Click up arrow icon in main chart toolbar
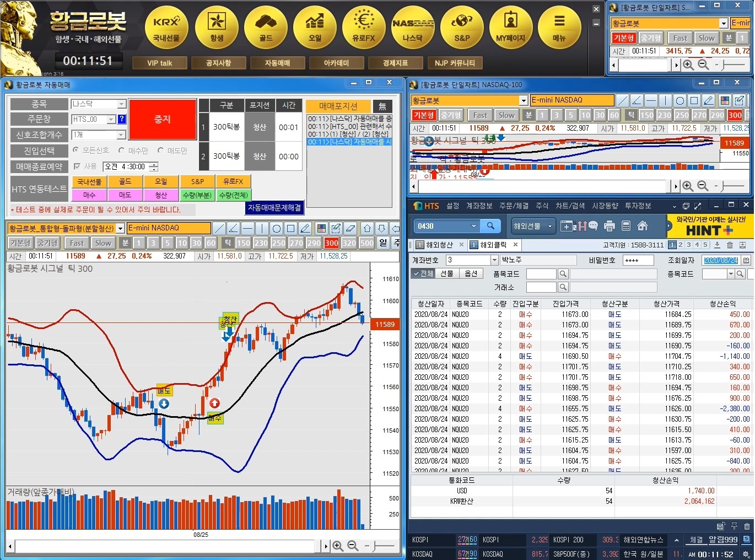The image size is (755, 560). [x=367, y=228]
